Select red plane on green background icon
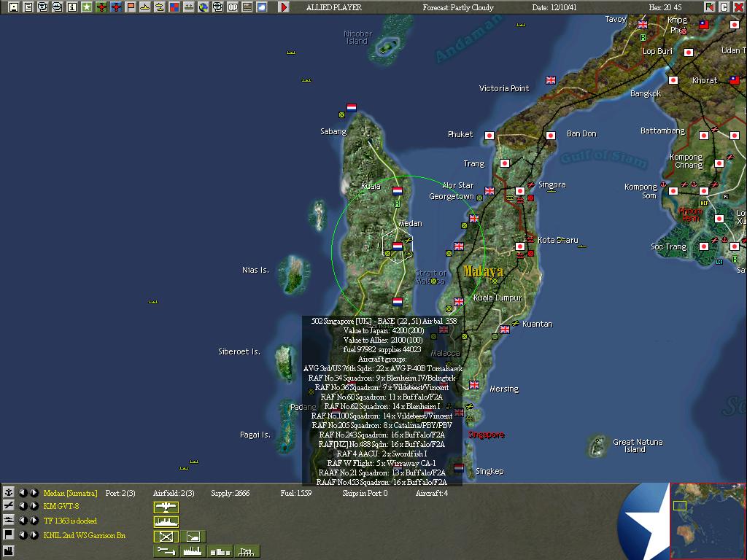Image resolution: width=747 pixels, height=560 pixels. pos(101,7)
